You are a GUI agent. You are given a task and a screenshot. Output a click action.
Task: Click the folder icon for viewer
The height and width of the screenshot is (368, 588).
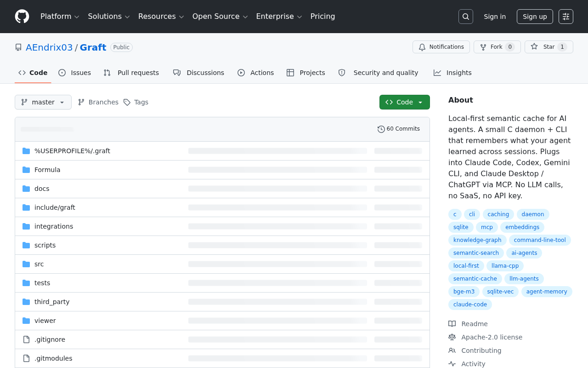26,321
